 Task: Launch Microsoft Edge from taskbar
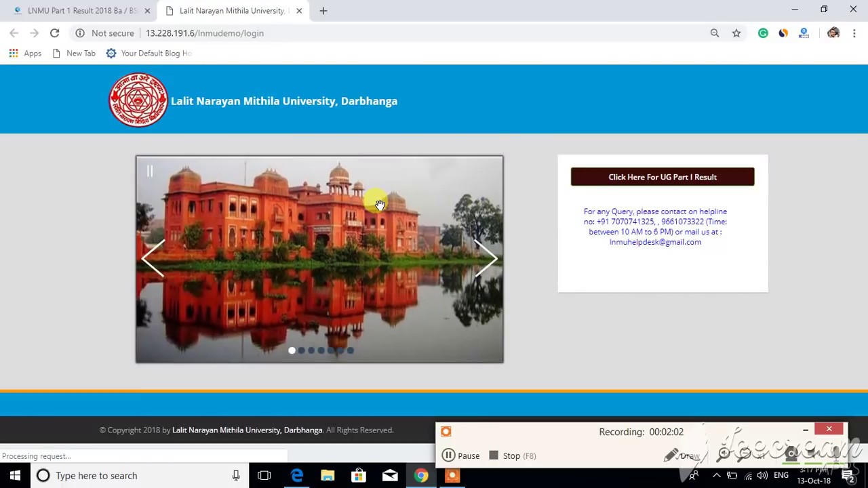coord(297,476)
